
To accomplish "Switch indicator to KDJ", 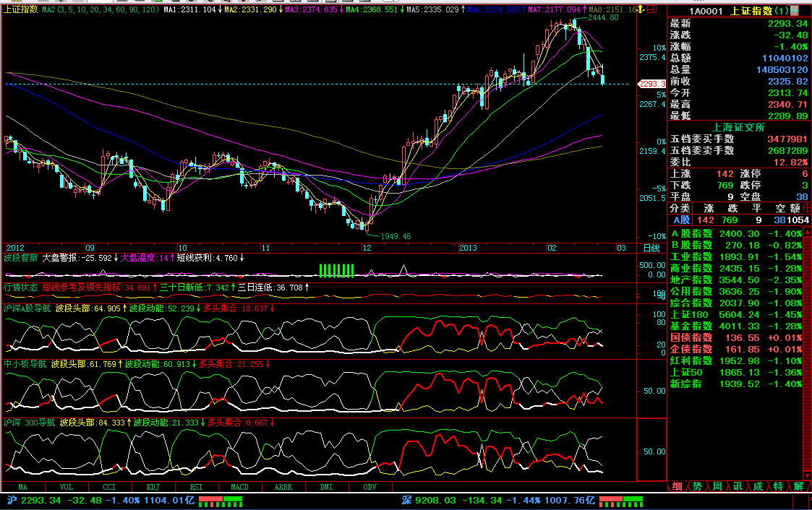I will click(153, 487).
